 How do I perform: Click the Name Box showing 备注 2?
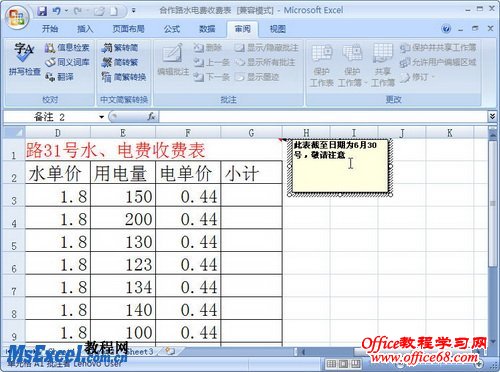tap(50, 117)
